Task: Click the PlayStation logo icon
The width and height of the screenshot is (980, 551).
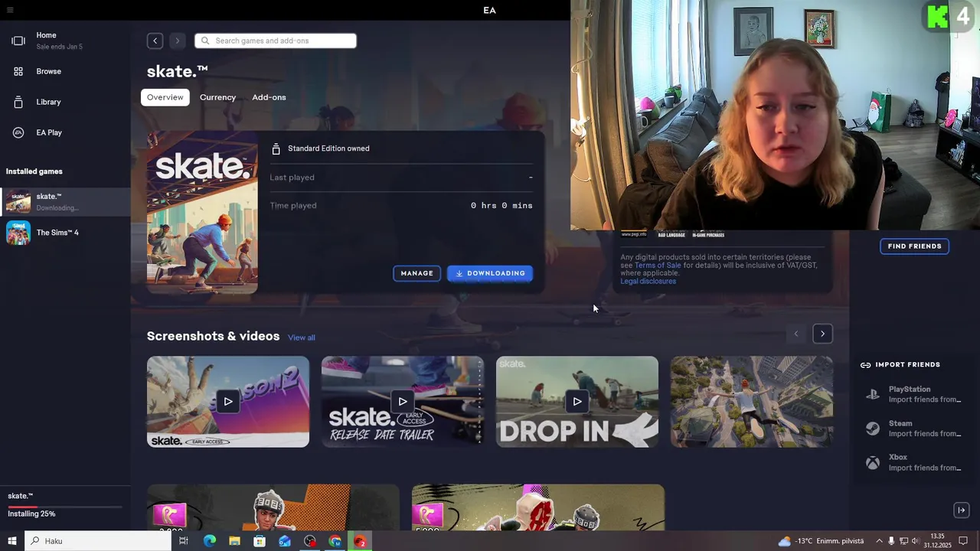Action: [x=873, y=395]
